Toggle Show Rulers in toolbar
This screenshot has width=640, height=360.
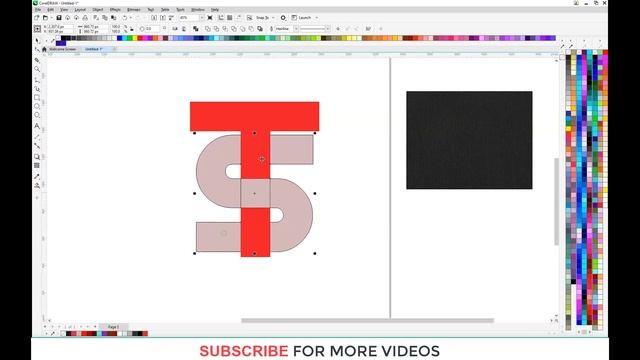click(x=221, y=18)
